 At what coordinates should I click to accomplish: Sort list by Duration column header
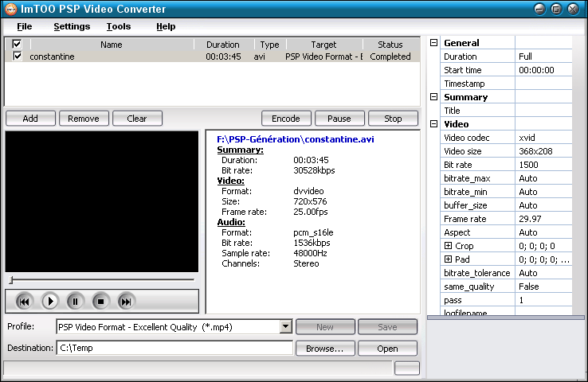pyautogui.click(x=223, y=45)
